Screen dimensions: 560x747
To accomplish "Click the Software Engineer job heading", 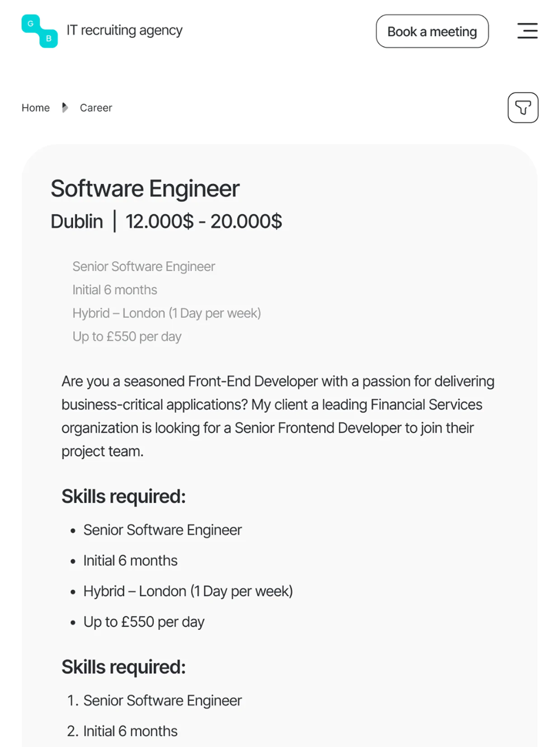I will coord(145,188).
